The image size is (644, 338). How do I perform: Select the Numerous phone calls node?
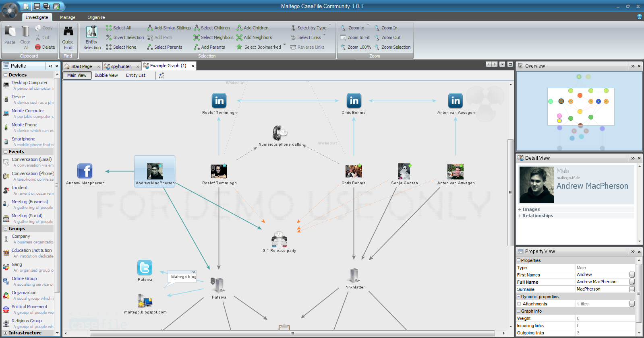click(280, 133)
